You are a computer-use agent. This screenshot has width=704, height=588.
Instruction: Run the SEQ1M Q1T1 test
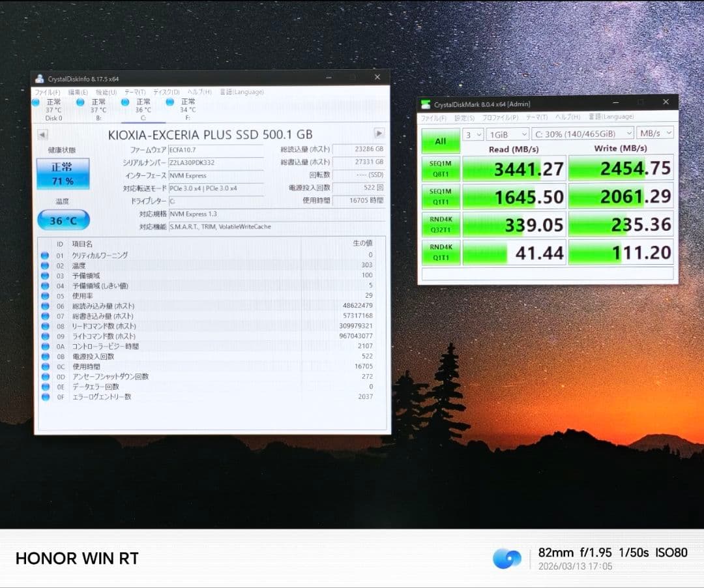point(441,197)
